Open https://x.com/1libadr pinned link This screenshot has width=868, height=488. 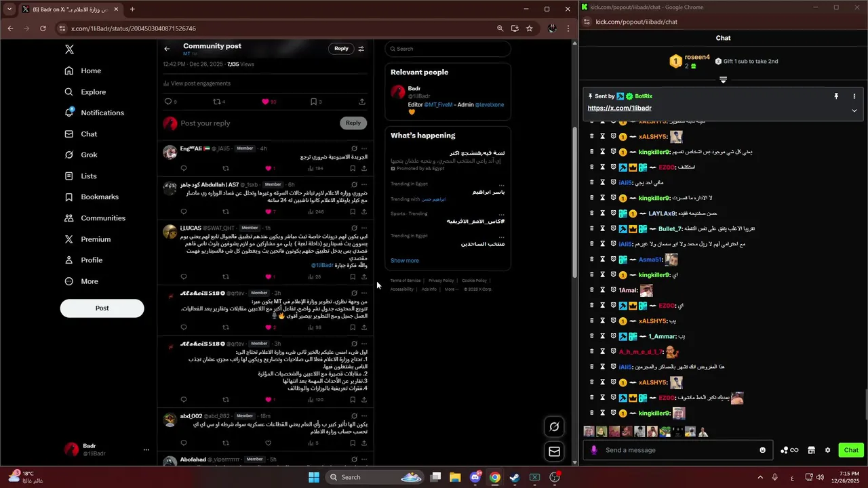point(619,108)
